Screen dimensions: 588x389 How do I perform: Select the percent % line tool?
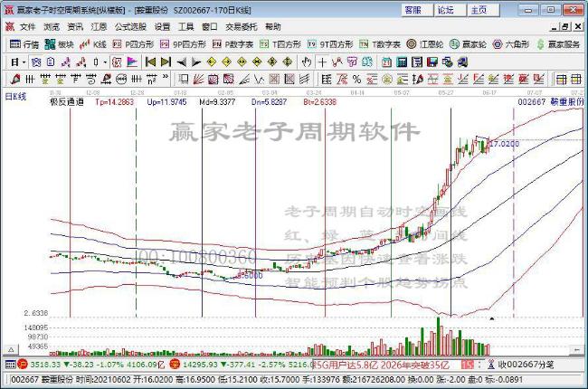pyautogui.click(x=356, y=79)
